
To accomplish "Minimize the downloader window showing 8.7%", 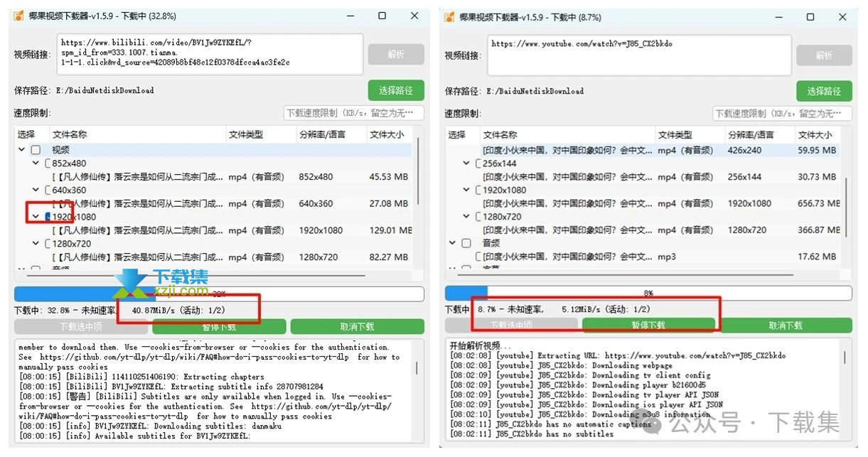I will click(778, 16).
